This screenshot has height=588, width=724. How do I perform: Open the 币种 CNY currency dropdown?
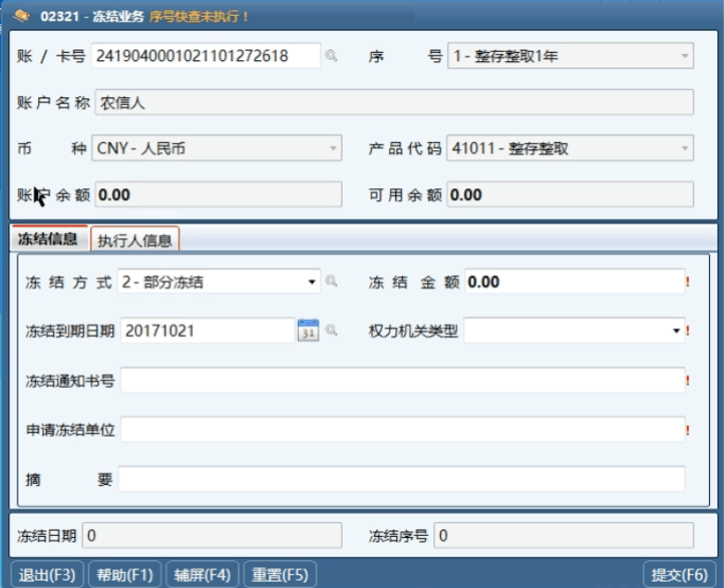[x=333, y=148]
